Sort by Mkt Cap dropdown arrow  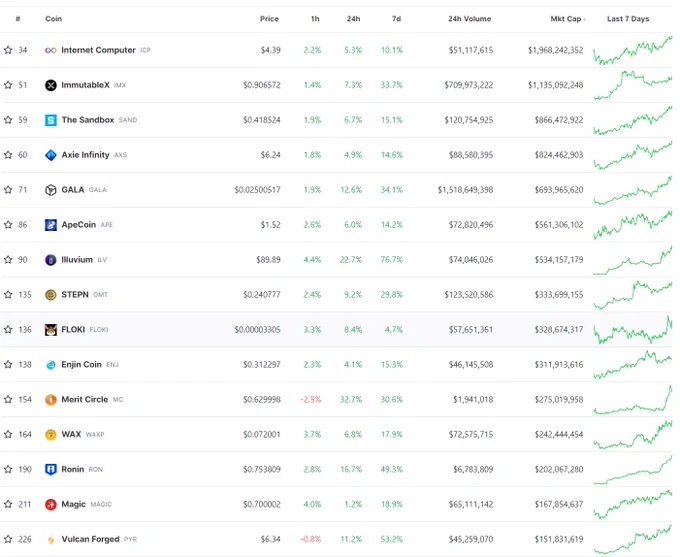click(x=585, y=19)
